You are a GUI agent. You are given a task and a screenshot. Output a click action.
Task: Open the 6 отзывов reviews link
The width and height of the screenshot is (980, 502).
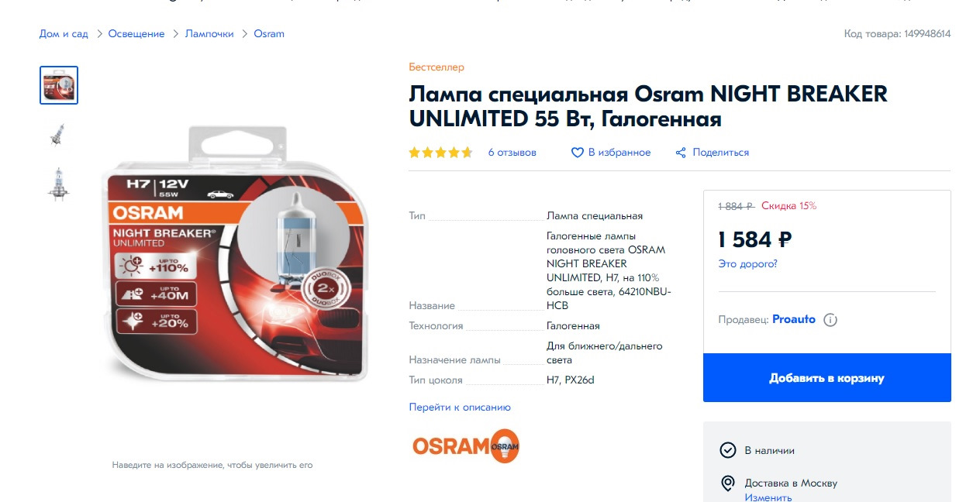click(x=512, y=153)
